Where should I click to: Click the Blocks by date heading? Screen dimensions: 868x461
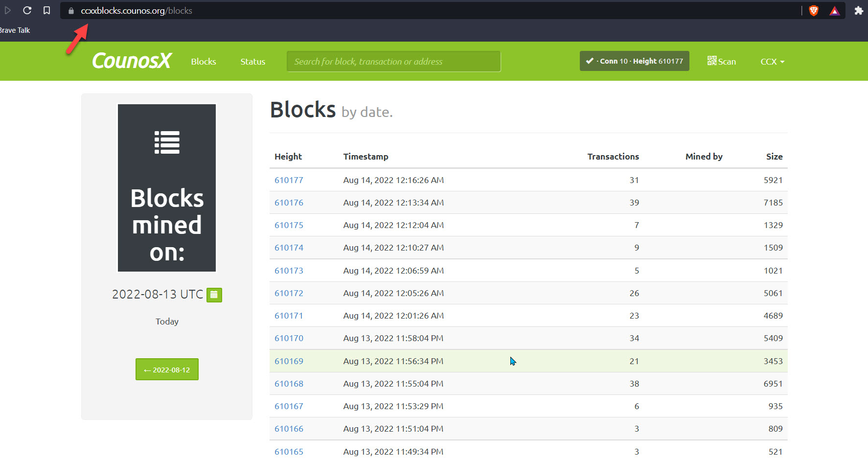click(331, 110)
